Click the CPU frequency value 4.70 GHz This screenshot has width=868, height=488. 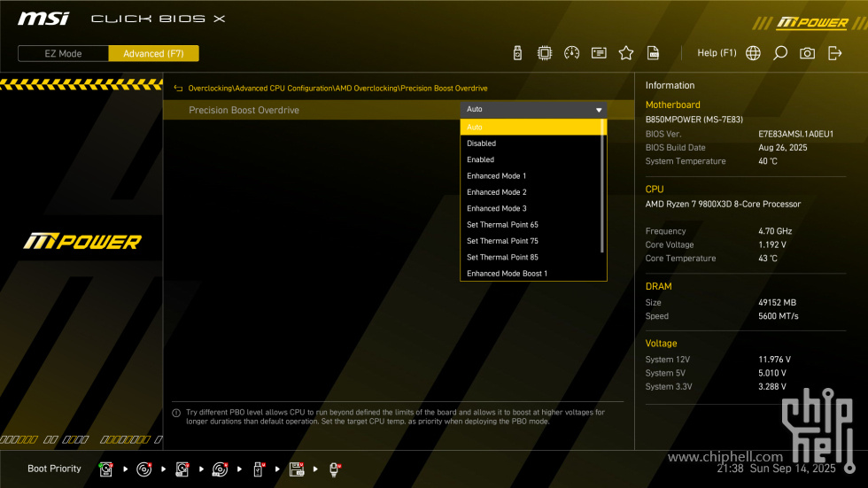pos(775,231)
